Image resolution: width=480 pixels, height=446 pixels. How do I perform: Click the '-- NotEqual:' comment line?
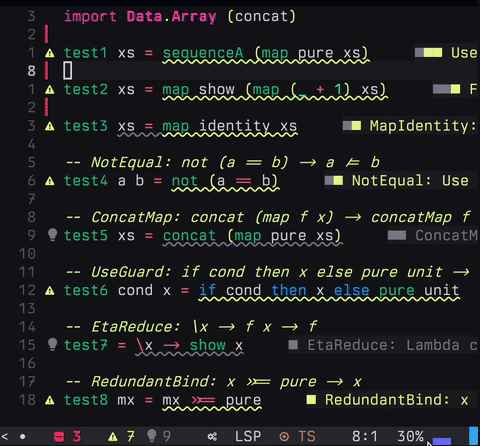tap(223, 162)
